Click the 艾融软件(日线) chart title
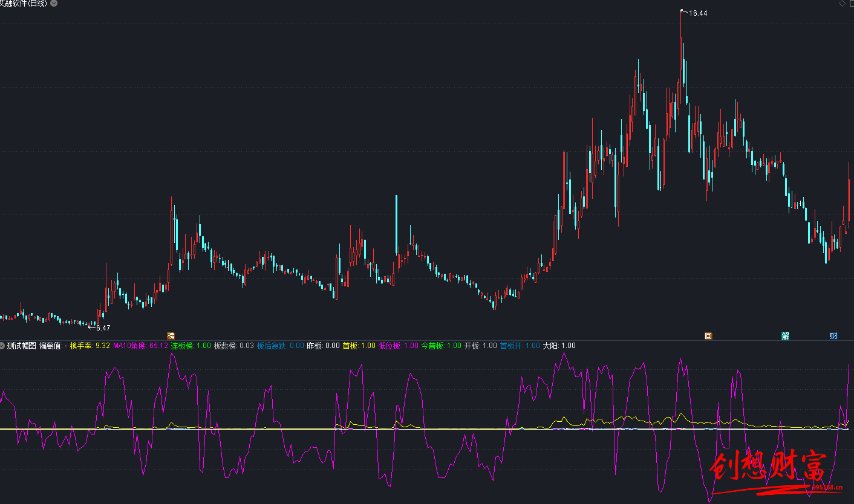 [x=23, y=4]
